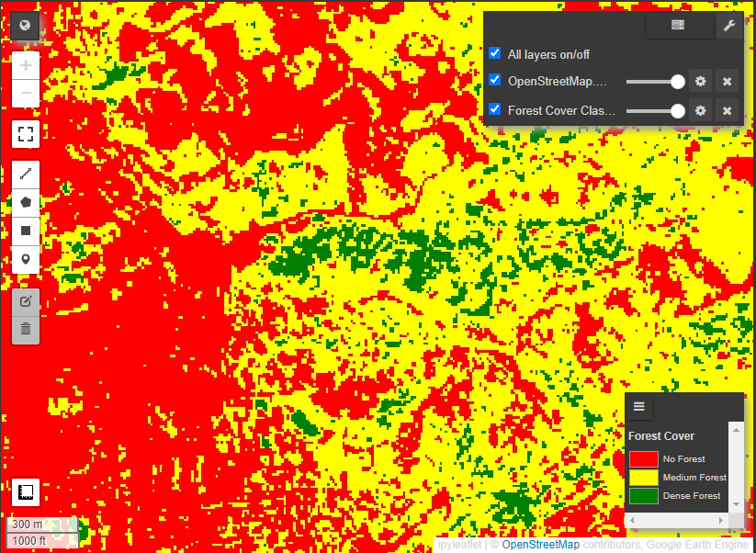Remove the OpenStreetMap layer with X

(728, 82)
